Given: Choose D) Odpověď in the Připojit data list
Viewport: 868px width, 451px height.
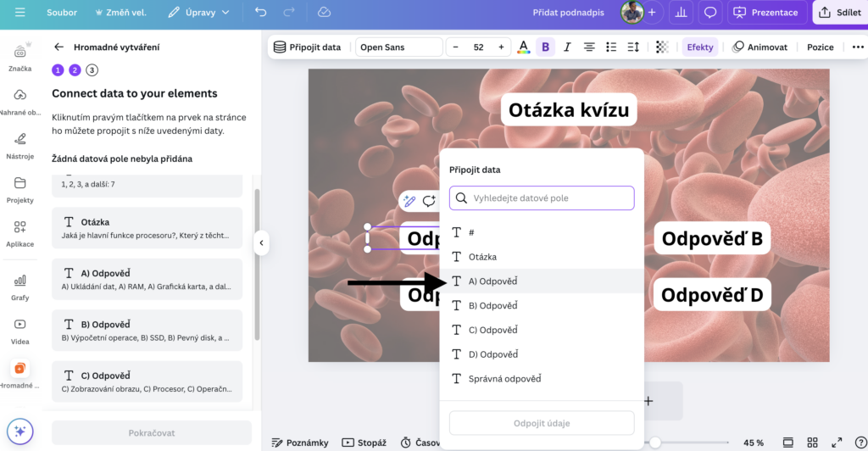Looking at the screenshot, I should click(x=542, y=354).
